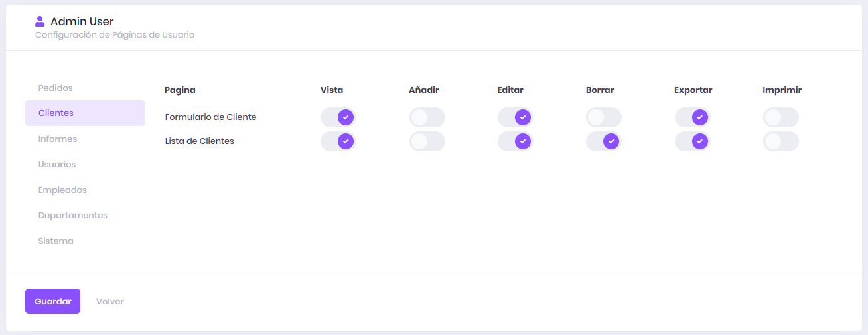Disable Exportar for Lista de Clientes
Screen dimensions: 868x335
(692, 141)
